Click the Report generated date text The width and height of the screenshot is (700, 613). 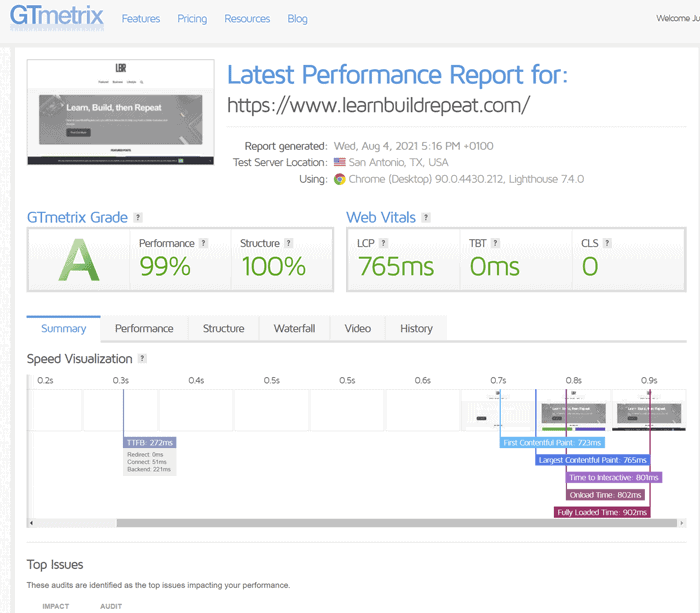[413, 146]
